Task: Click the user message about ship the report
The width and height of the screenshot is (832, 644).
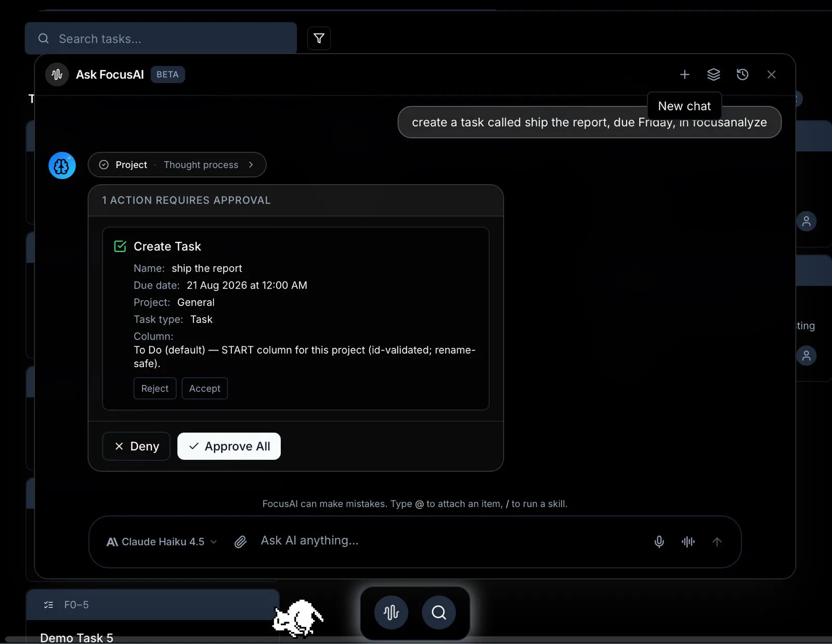Action: point(589,123)
